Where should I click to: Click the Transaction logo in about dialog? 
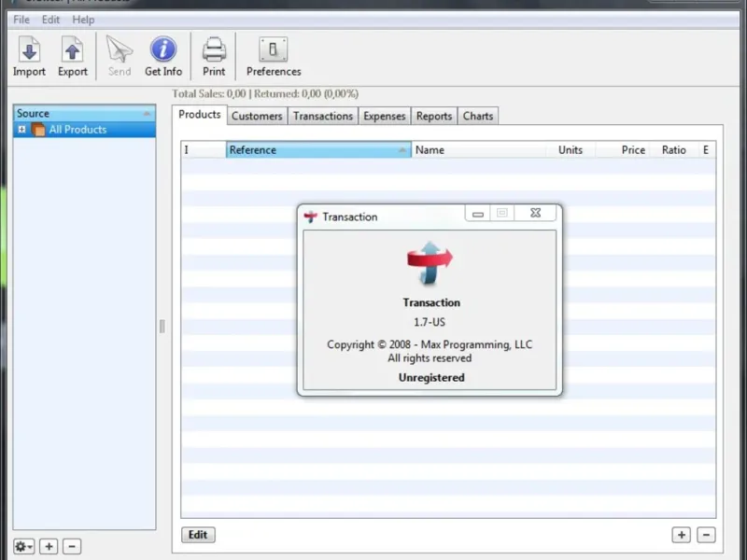click(x=430, y=263)
